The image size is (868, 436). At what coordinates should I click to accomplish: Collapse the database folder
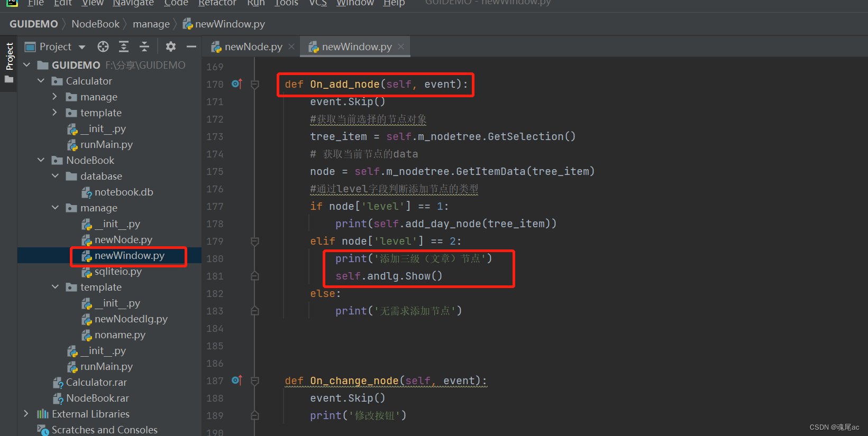point(55,176)
